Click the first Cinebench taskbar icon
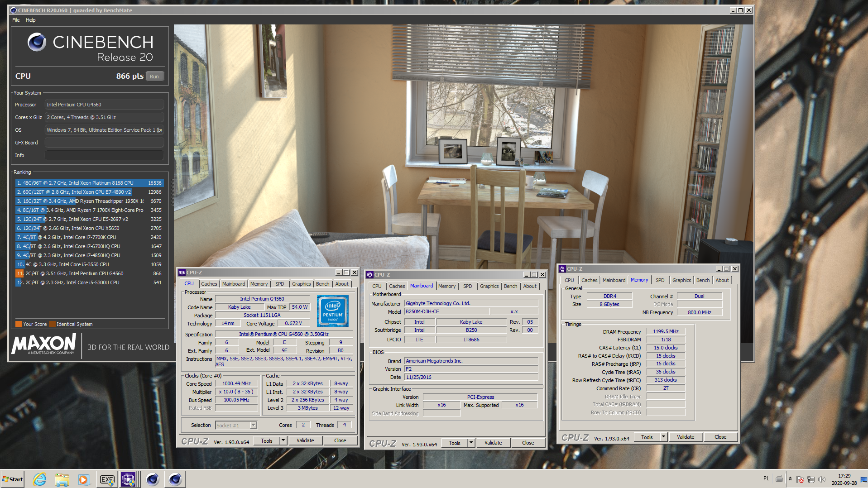This screenshot has height=488, width=868. click(x=153, y=479)
